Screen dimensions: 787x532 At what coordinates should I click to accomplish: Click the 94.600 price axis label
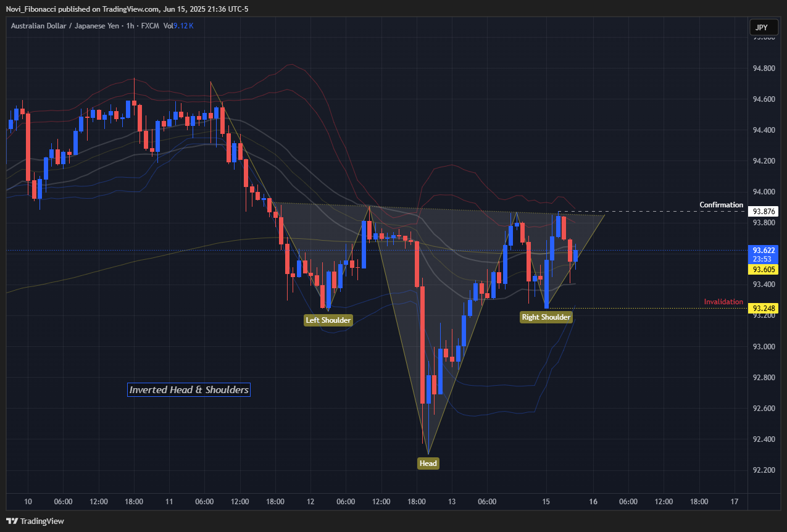coord(764,99)
